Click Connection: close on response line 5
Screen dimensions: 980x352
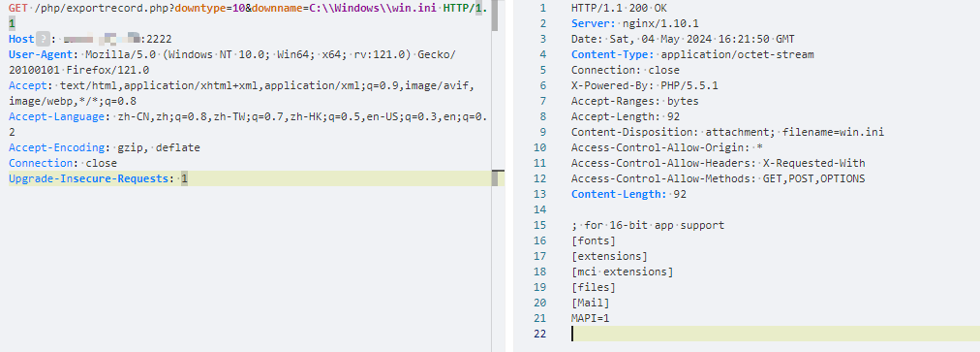click(625, 70)
